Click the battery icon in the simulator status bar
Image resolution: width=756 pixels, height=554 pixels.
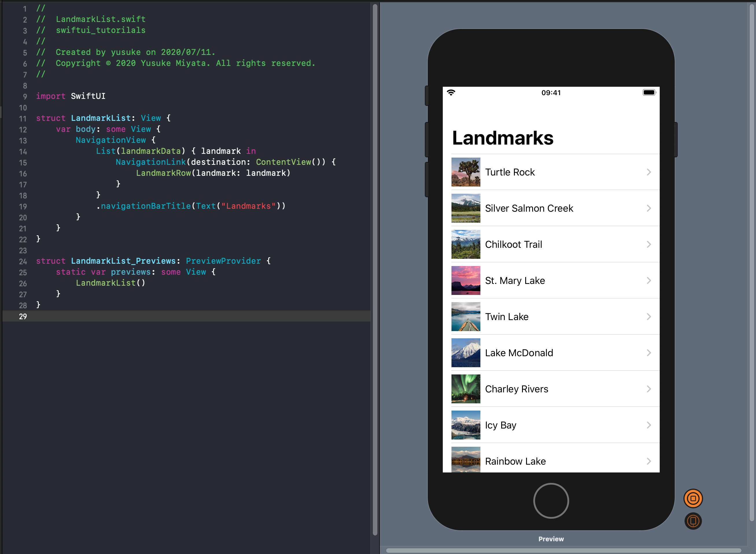click(x=649, y=93)
